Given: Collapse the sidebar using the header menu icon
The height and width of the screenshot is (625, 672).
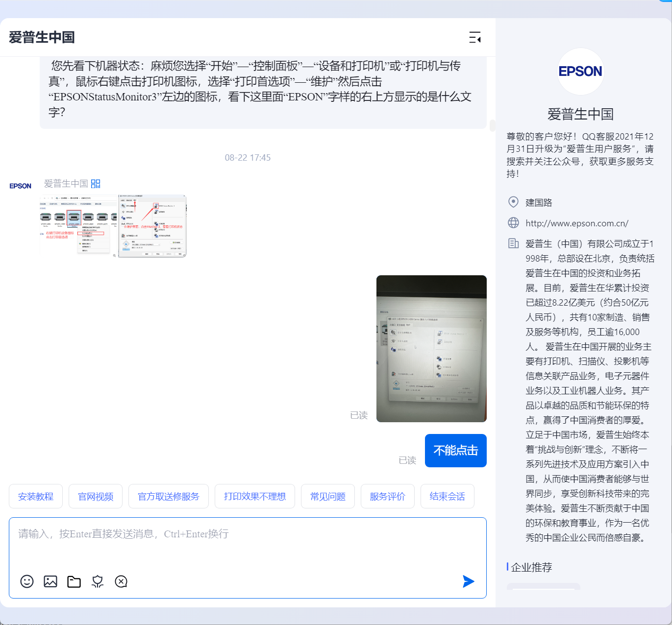Looking at the screenshot, I should [x=475, y=37].
